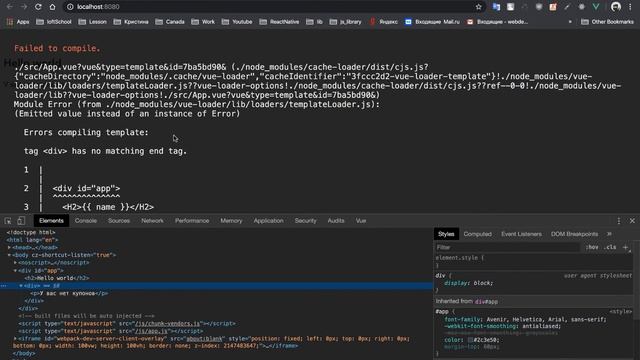Reload the localhost page
This screenshot has height=360, width=640.
[x=38, y=7]
